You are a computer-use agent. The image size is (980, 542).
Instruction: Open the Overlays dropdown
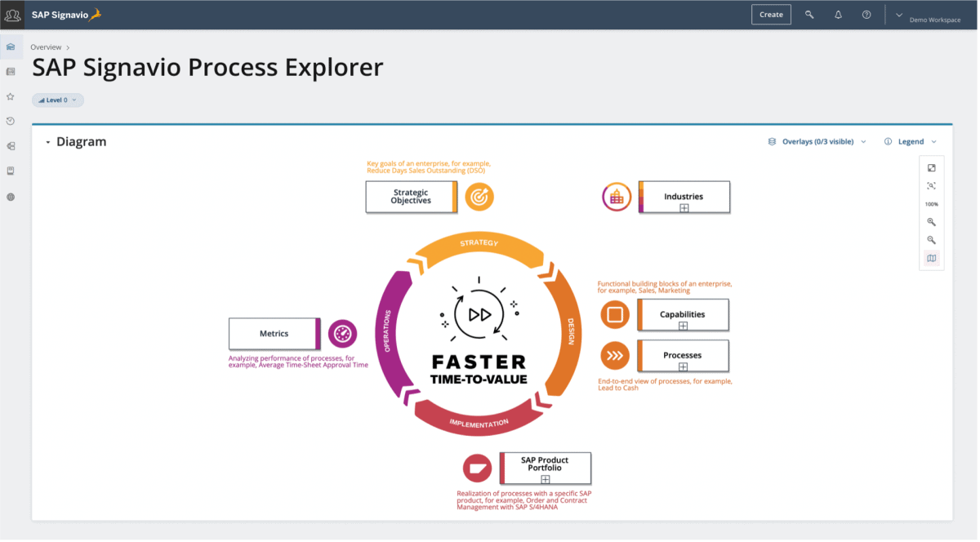point(817,140)
